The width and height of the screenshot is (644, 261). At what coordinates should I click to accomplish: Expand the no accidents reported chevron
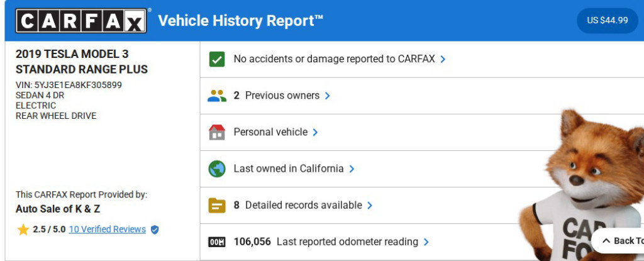443,59
